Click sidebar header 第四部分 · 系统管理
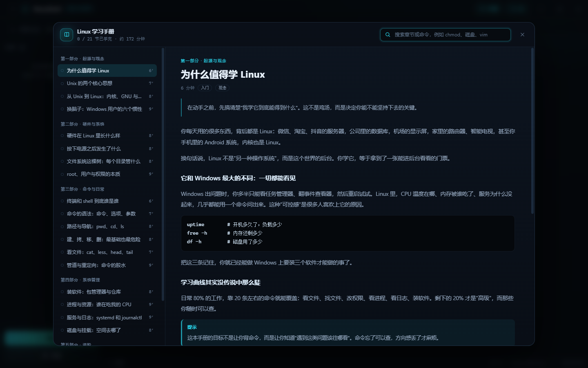The image size is (588, 368). [x=80, y=280]
